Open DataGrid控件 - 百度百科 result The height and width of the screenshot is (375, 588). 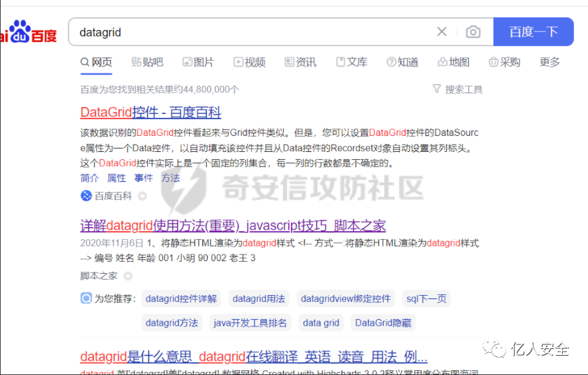coord(150,112)
